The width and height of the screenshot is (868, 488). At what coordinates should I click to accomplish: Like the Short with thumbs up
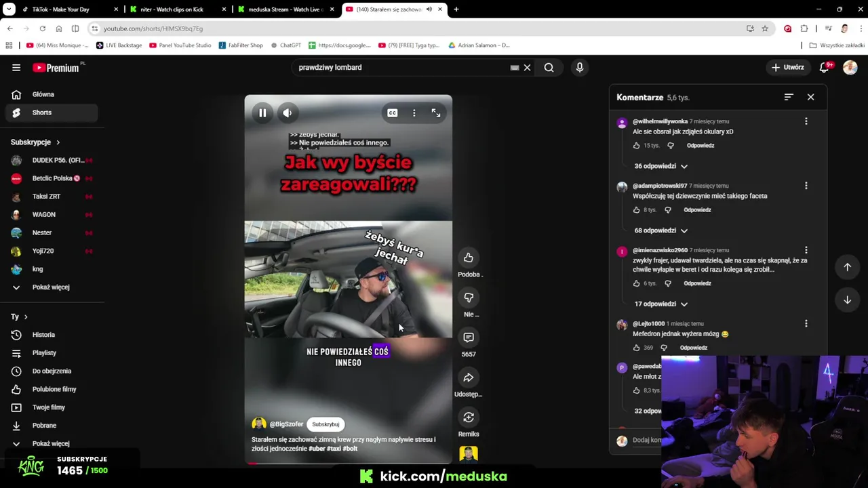(469, 258)
